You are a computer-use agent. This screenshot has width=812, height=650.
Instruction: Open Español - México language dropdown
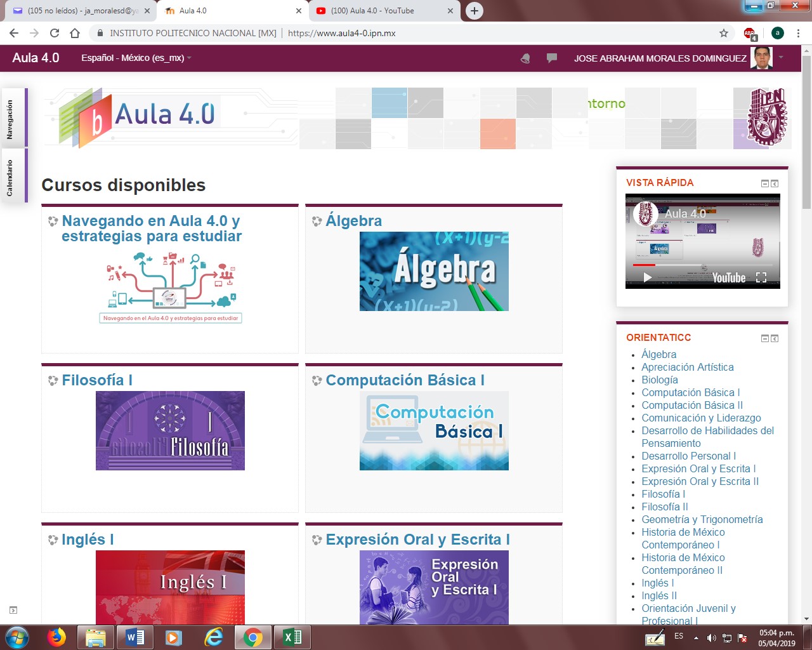[x=136, y=58]
